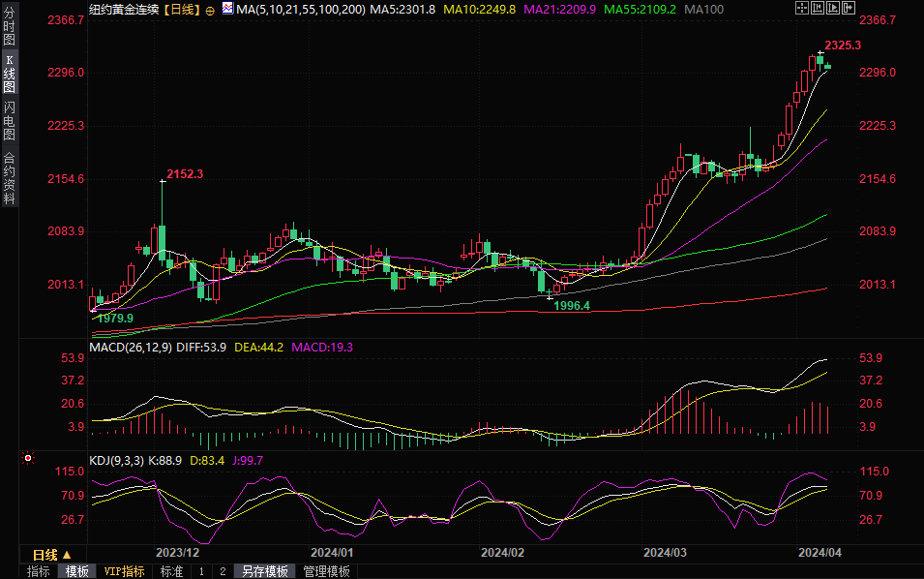Click the 1979.9 low price marker
924x579 pixels.
point(115,318)
